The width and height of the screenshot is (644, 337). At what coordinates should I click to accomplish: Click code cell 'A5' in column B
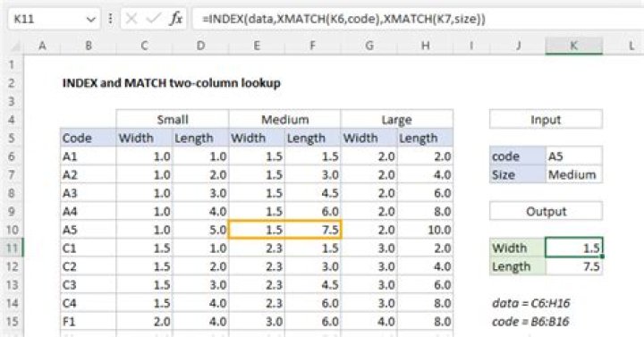coord(88,230)
